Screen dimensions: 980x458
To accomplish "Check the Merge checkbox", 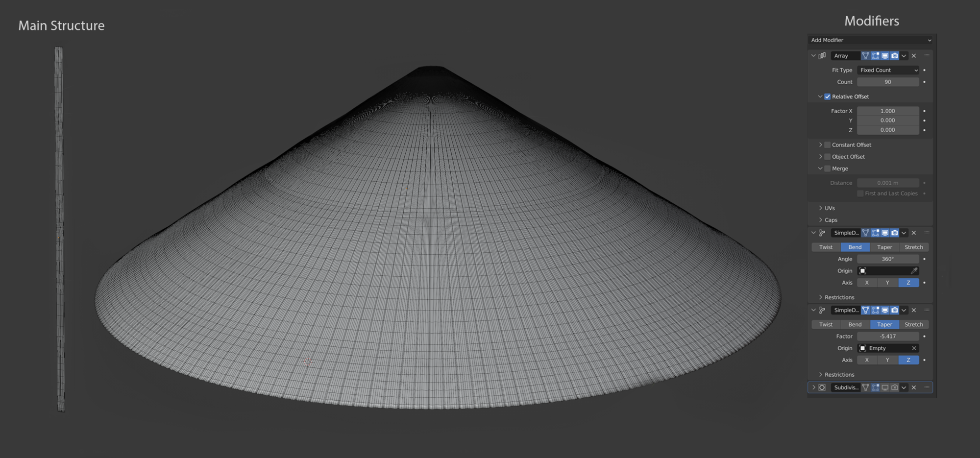I will 828,169.
